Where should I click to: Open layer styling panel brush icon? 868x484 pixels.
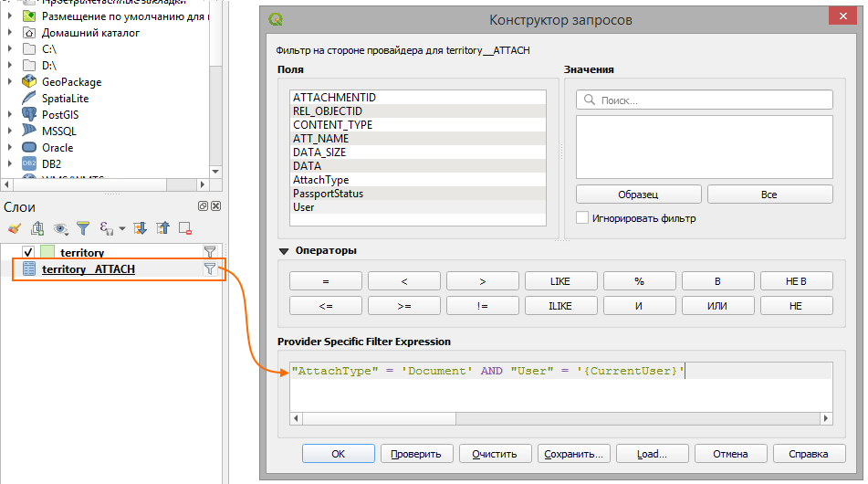click(x=14, y=228)
